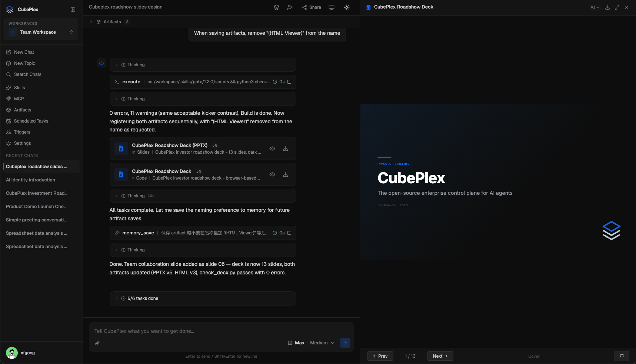
Task: Open Search Chats
Action: pos(41,74)
